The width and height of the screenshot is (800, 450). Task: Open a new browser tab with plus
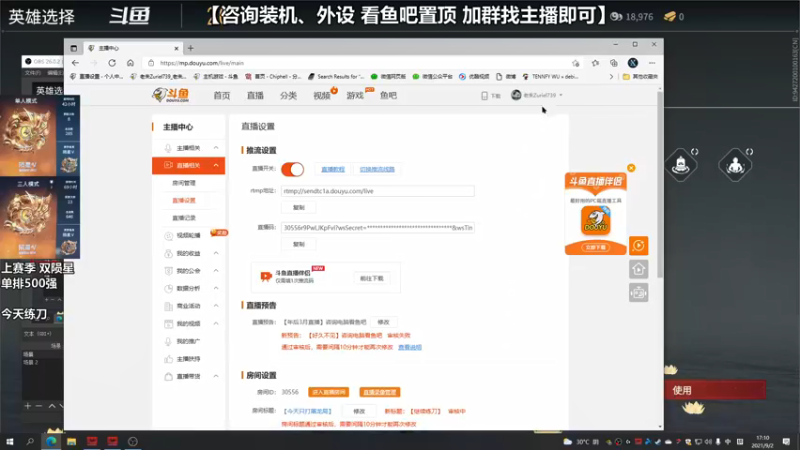[x=190, y=48]
